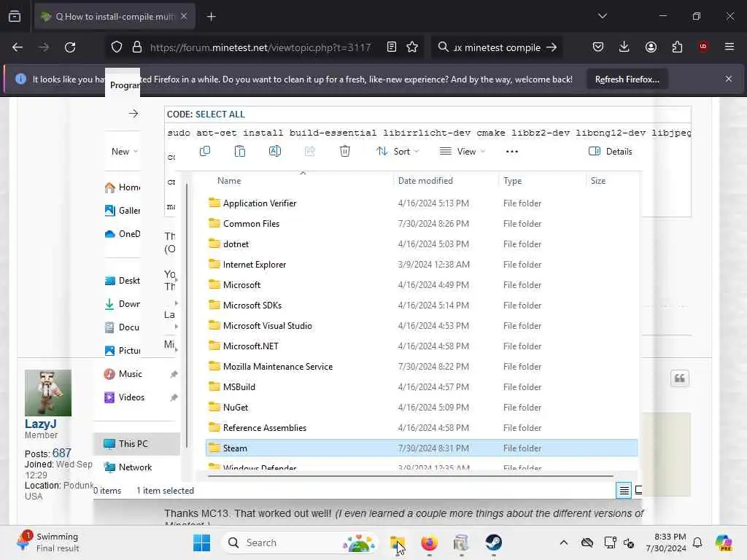The image size is (747, 560).
Task: Select the Steam folder row
Action: 422,448
